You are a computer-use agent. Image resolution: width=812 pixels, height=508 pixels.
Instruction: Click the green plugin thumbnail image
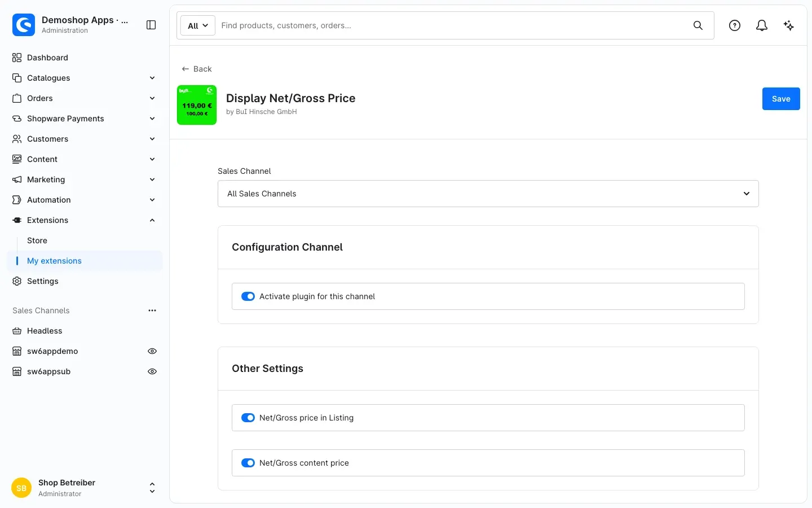coord(197,105)
